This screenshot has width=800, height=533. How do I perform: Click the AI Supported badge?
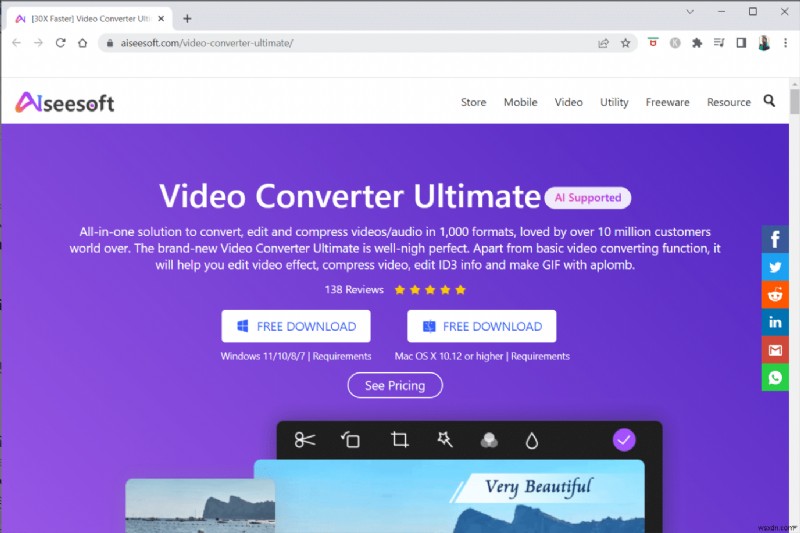pyautogui.click(x=588, y=197)
